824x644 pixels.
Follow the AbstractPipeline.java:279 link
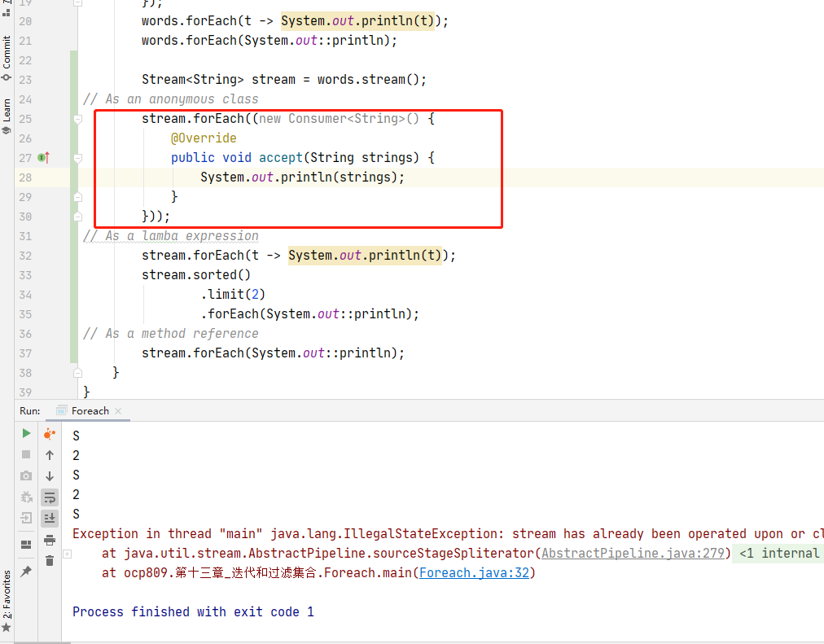coord(632,554)
